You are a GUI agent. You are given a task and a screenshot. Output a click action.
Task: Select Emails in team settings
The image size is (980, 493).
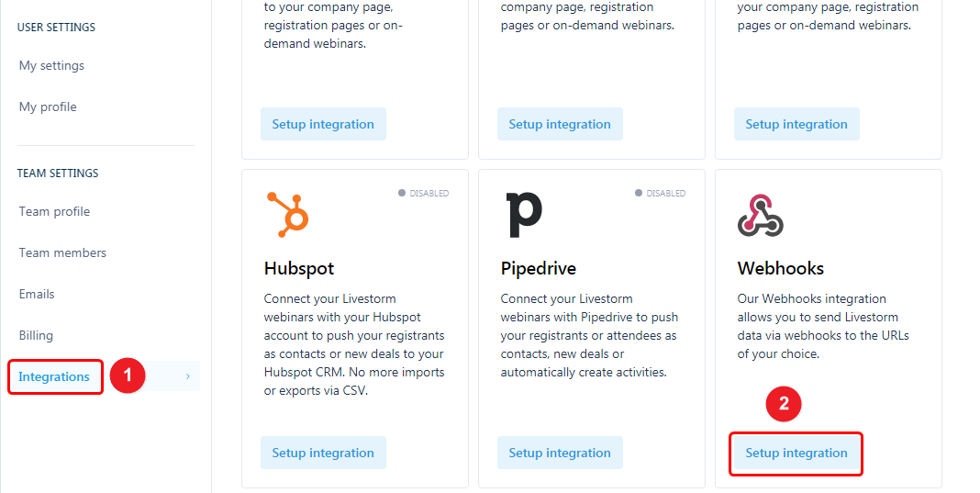[x=37, y=294]
